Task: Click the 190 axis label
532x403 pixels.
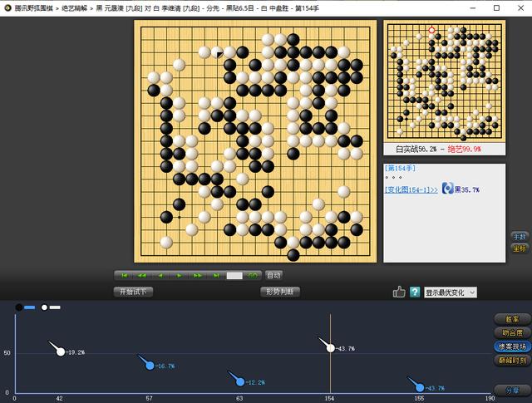Action: (x=490, y=398)
